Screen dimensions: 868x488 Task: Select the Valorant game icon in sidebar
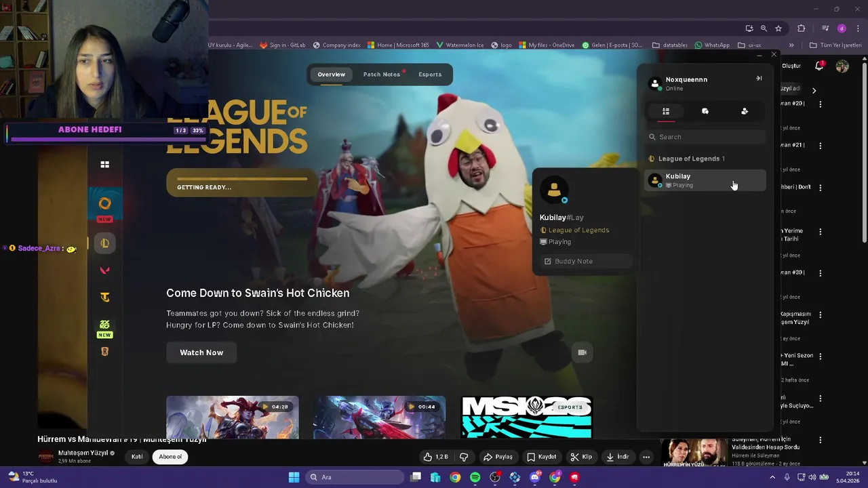click(x=104, y=270)
